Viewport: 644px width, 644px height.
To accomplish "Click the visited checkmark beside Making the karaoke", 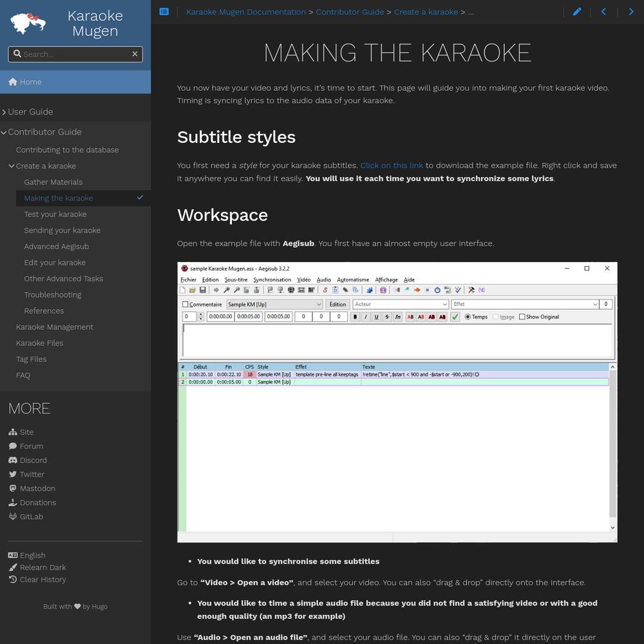I will 140,198.
